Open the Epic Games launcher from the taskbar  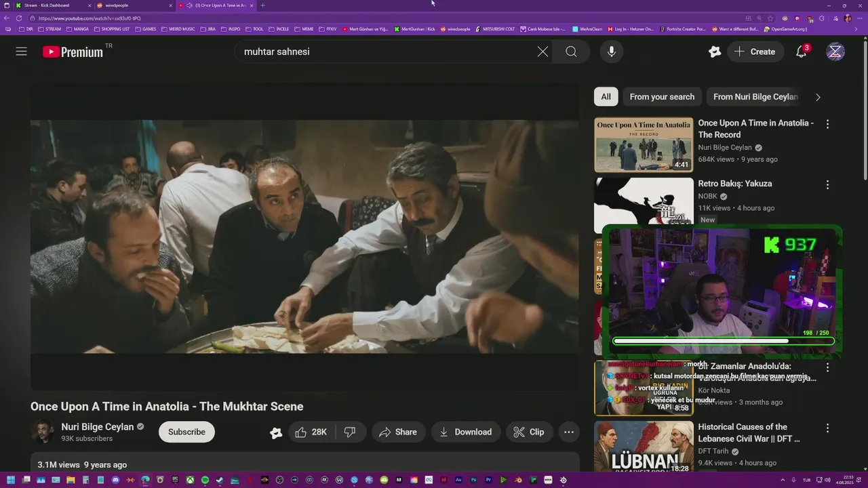[x=175, y=481]
